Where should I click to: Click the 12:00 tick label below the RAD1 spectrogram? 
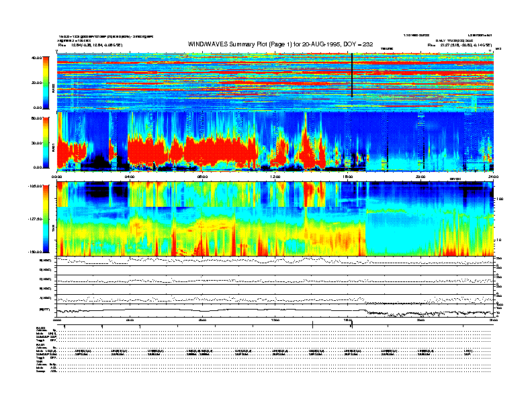tap(275, 177)
